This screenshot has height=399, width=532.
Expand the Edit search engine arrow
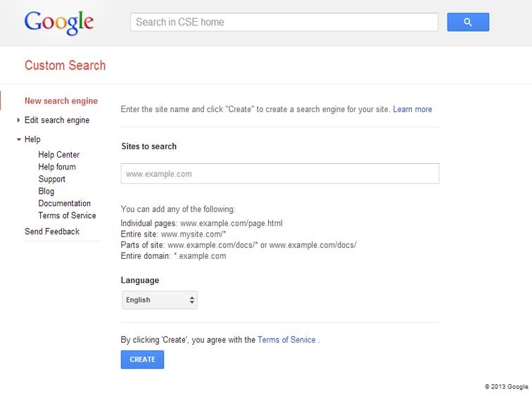pyautogui.click(x=19, y=120)
